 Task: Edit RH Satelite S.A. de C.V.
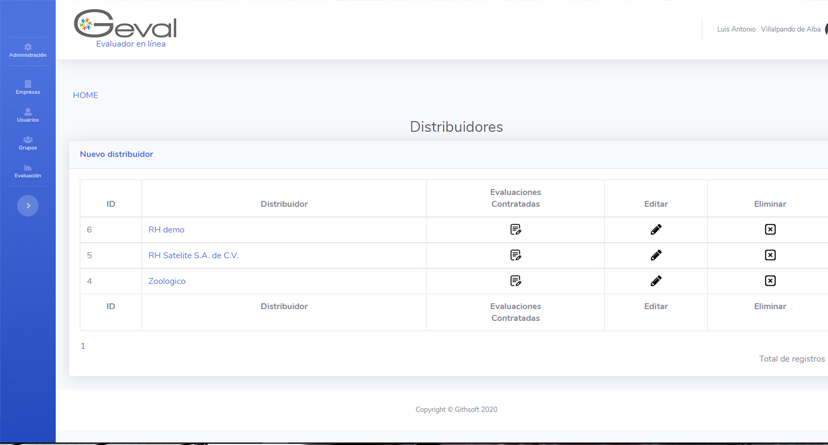[656, 255]
